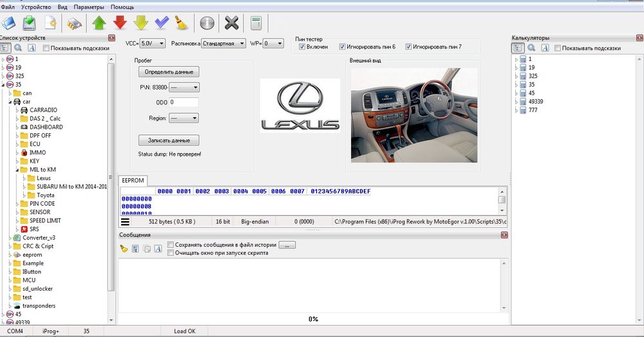Select the IMMO tree item
Image resolution: width=644 pixels, height=337 pixels.
pyautogui.click(x=37, y=152)
